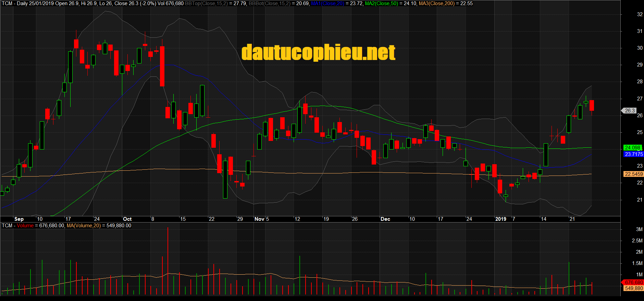Click the 1.5M volume axis label
The image size is (644, 301).
[x=637, y=263]
